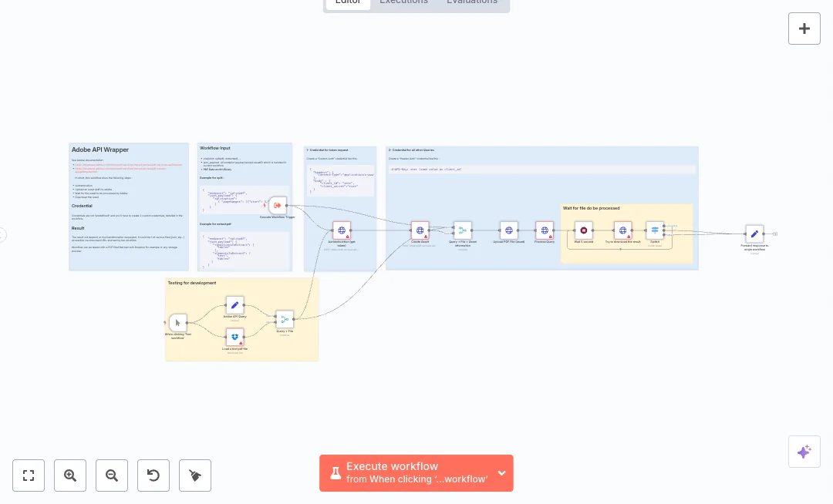The image size is (833, 504).
Task: Zoom in on the workflow canvas
Action: [x=70, y=475]
